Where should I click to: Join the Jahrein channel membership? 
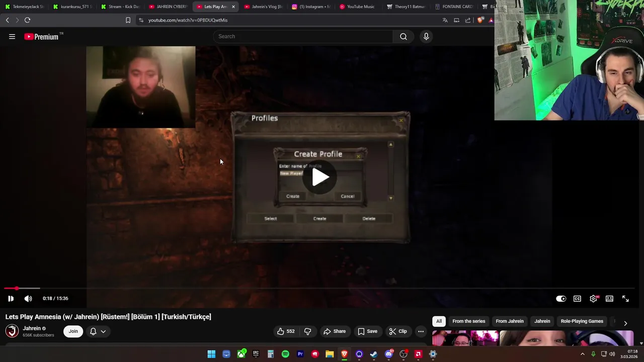tap(73, 331)
